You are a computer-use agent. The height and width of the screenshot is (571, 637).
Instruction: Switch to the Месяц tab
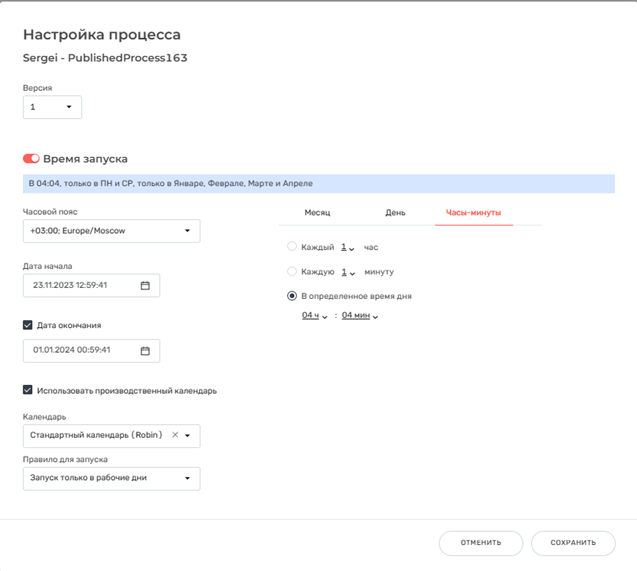317,213
